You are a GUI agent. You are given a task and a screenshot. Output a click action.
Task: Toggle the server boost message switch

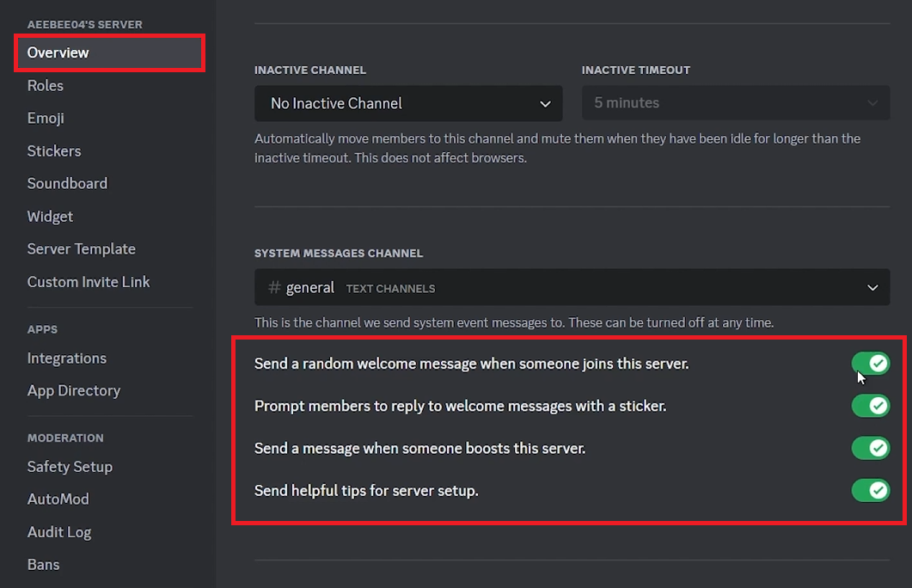[x=870, y=448]
